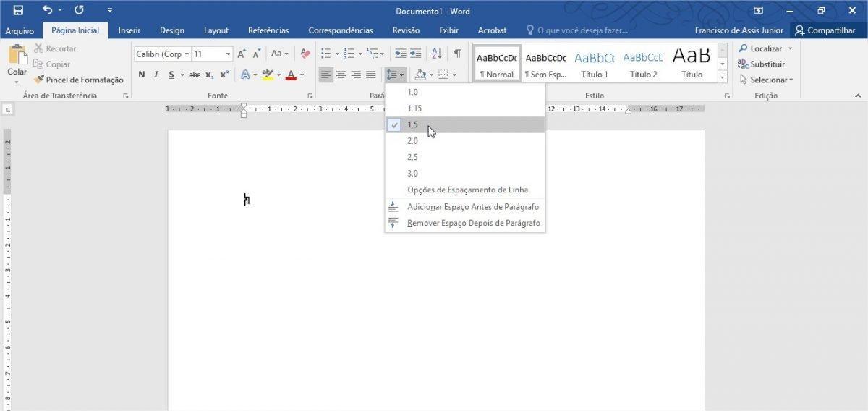
Task: Select Pincel de Formatação
Action: click(79, 80)
